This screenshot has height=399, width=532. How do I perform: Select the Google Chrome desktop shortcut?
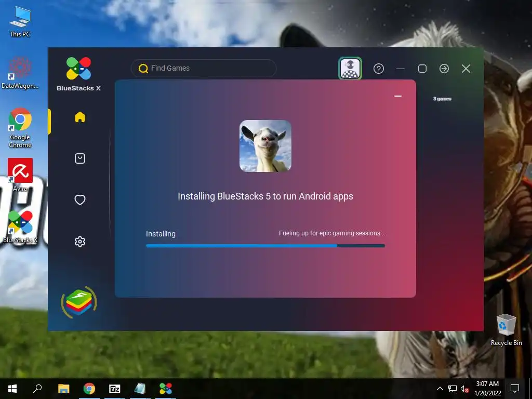point(20,128)
